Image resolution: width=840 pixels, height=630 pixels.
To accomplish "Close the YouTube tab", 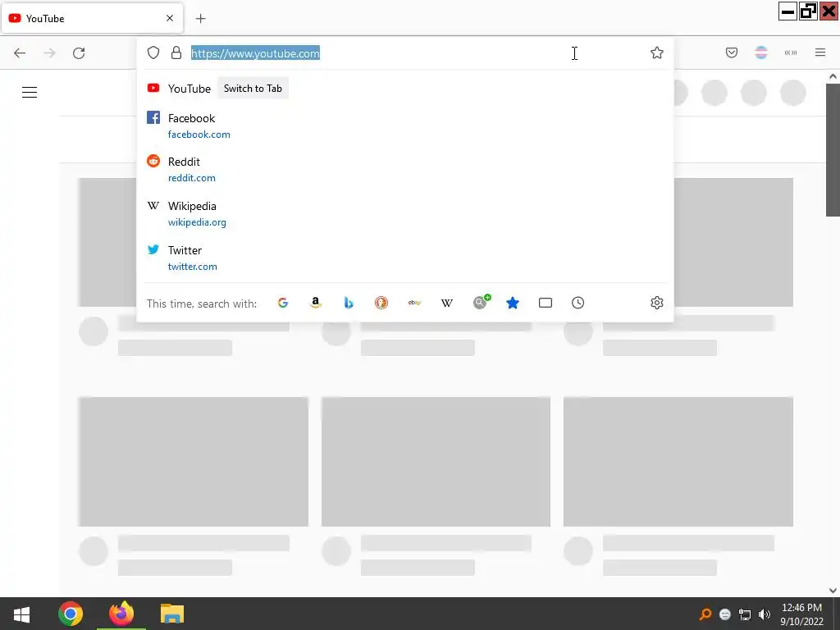I will [x=170, y=18].
